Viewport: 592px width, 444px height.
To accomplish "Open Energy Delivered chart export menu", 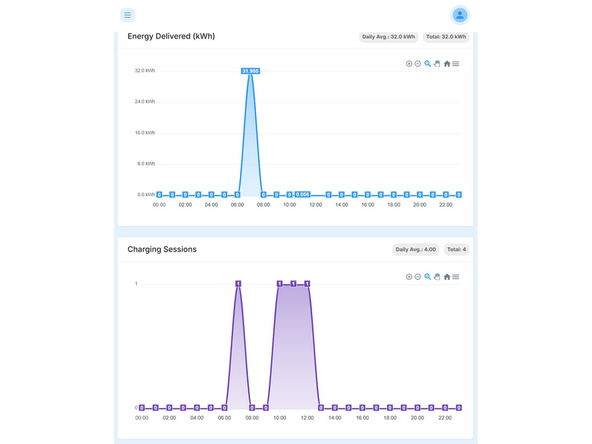I will click(456, 64).
